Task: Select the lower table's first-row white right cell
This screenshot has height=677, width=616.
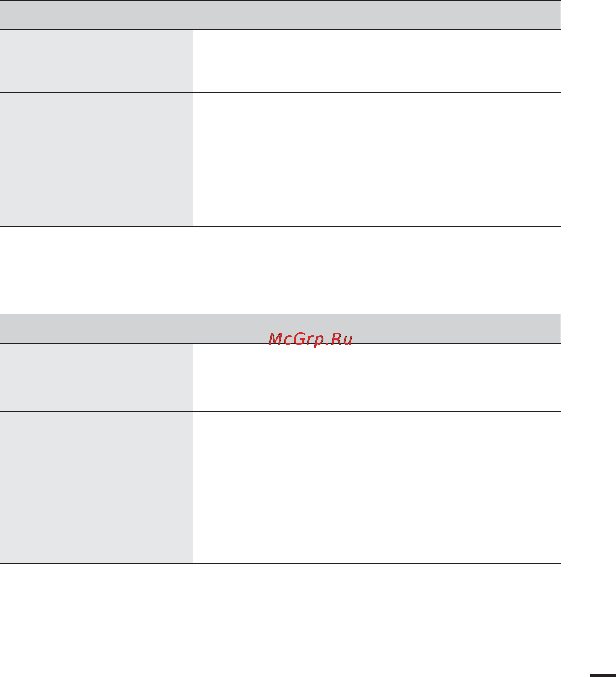Action: click(377, 377)
